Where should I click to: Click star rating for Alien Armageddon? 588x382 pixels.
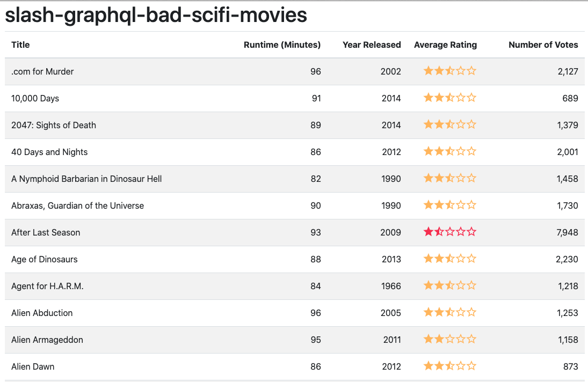coord(449,339)
